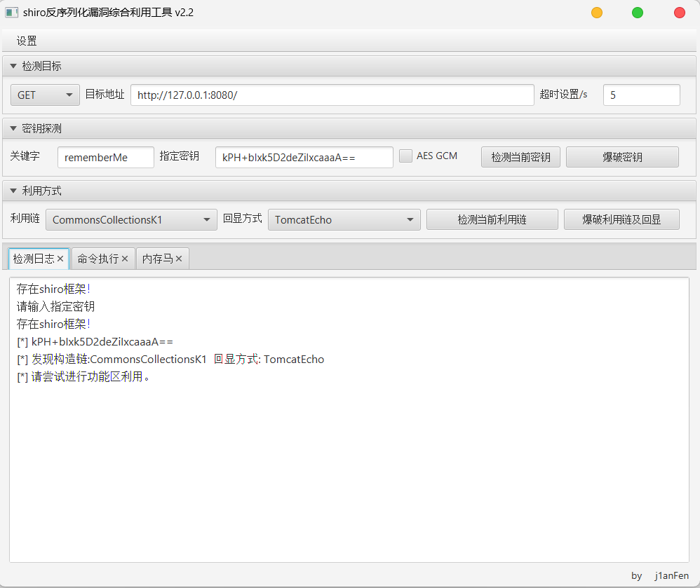Click the 指定密钥 key input field

tap(304, 158)
